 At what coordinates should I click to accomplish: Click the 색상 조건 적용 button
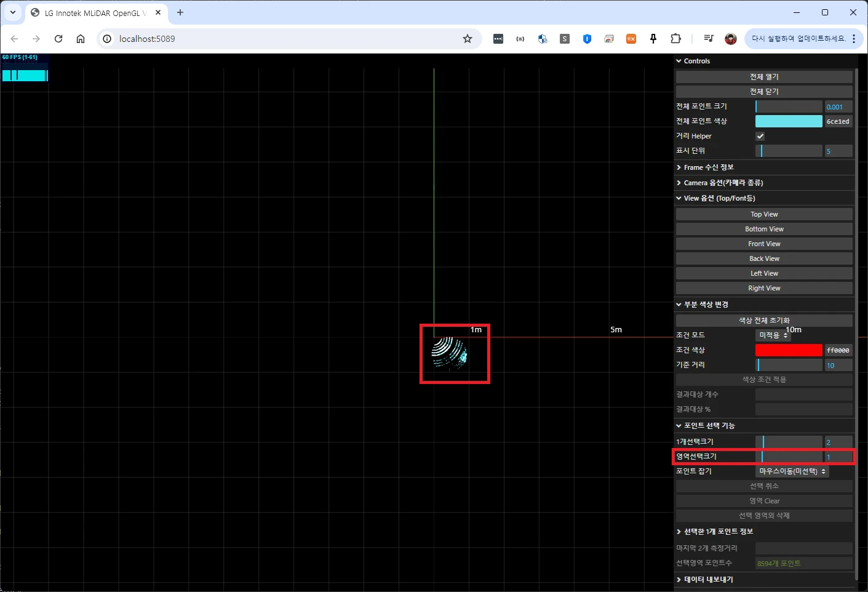(x=764, y=380)
